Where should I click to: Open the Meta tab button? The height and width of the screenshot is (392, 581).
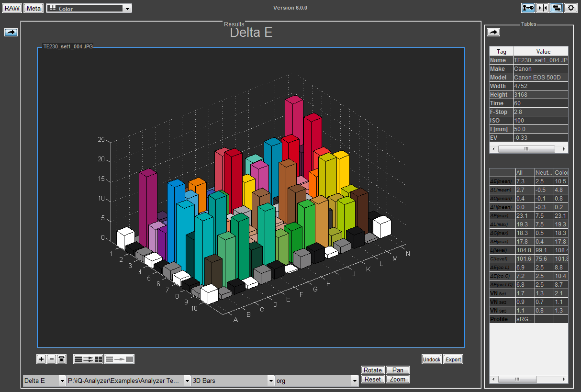coord(33,8)
